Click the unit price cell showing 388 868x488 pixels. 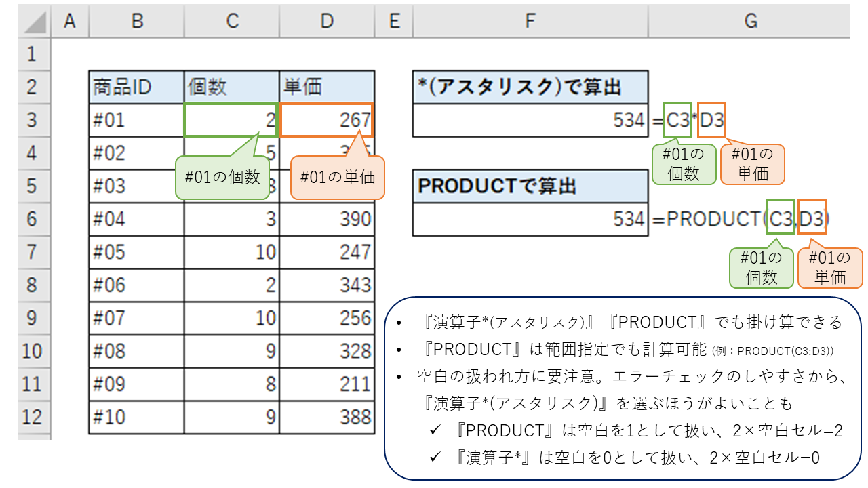[327, 418]
